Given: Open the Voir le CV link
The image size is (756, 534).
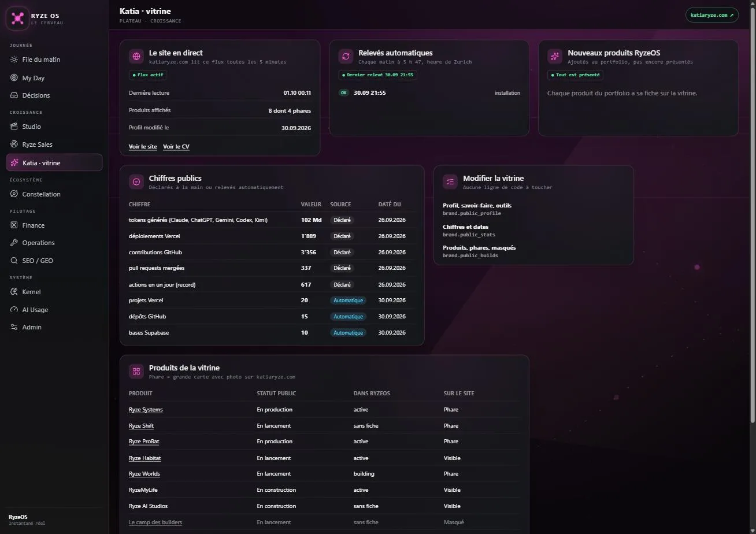Looking at the screenshot, I should click(176, 147).
